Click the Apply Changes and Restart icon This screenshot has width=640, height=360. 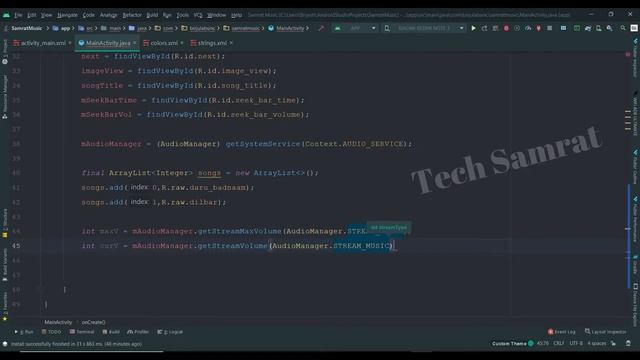click(484, 28)
